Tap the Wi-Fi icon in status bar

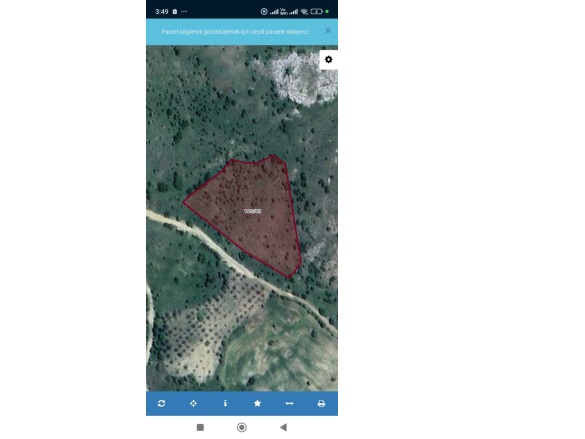(304, 12)
